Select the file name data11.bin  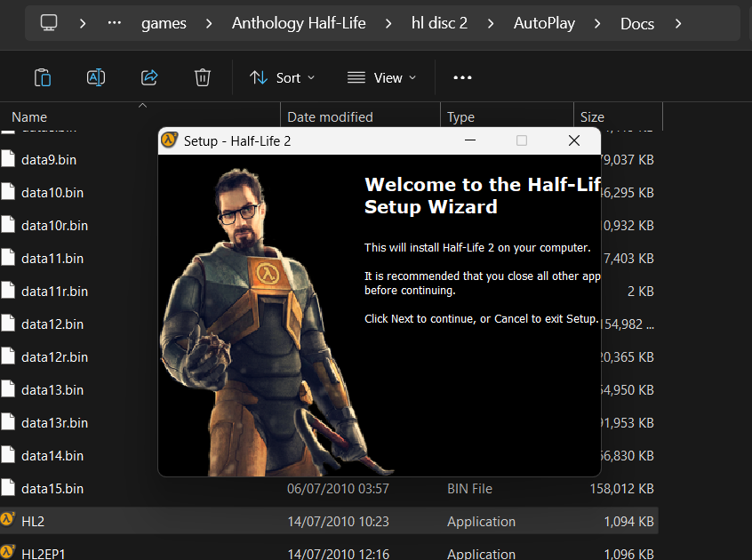click(x=52, y=259)
